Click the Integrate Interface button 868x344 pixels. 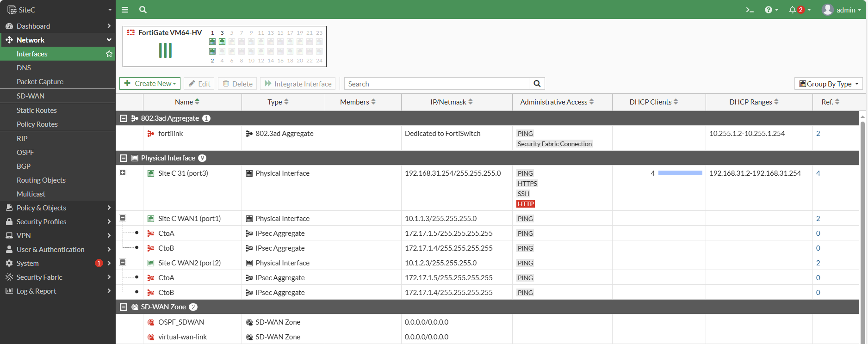pyautogui.click(x=298, y=84)
